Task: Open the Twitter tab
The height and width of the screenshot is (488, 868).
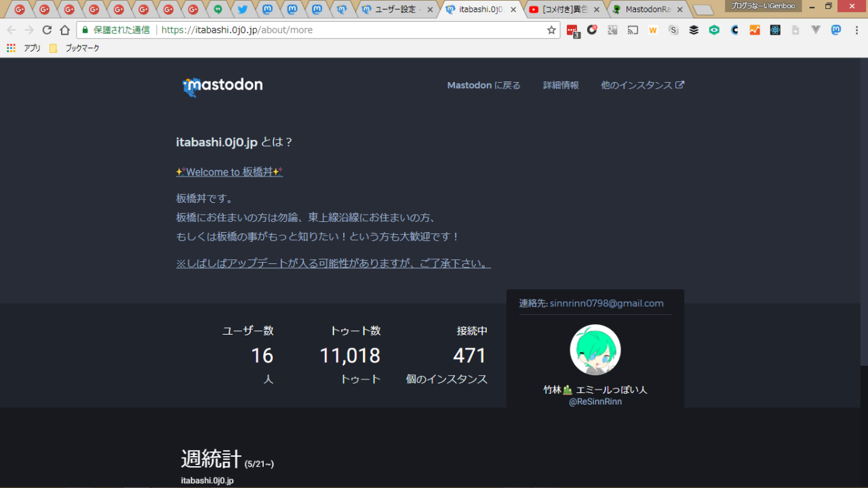Action: [x=242, y=10]
